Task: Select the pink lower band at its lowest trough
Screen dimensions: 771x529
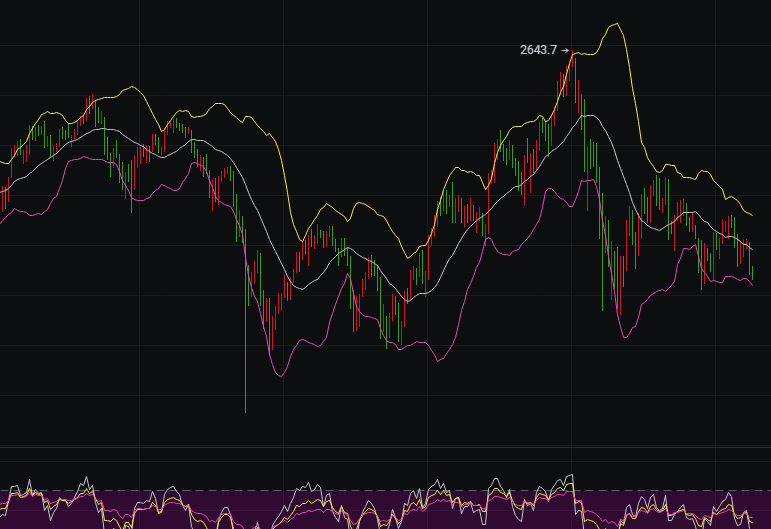Action: (279, 376)
